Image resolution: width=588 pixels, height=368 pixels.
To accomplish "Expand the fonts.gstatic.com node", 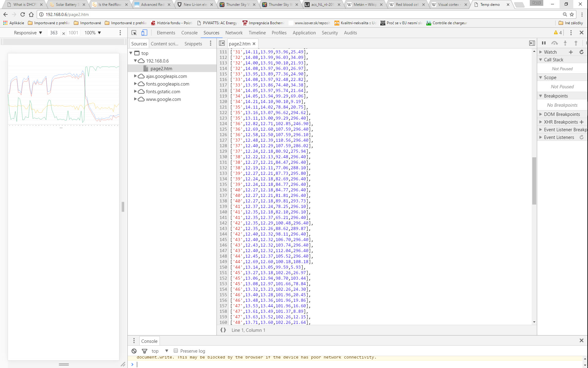I will point(135,91).
